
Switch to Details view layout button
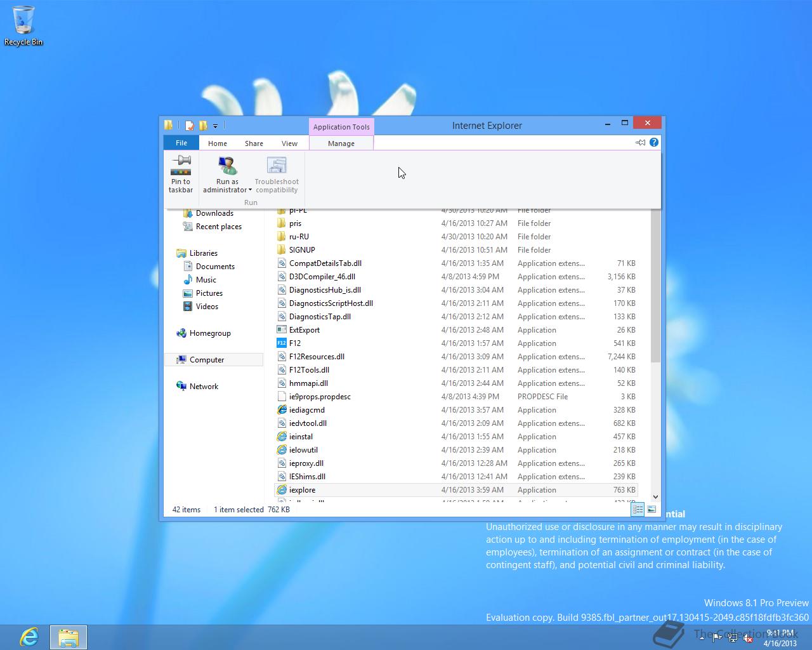(638, 509)
